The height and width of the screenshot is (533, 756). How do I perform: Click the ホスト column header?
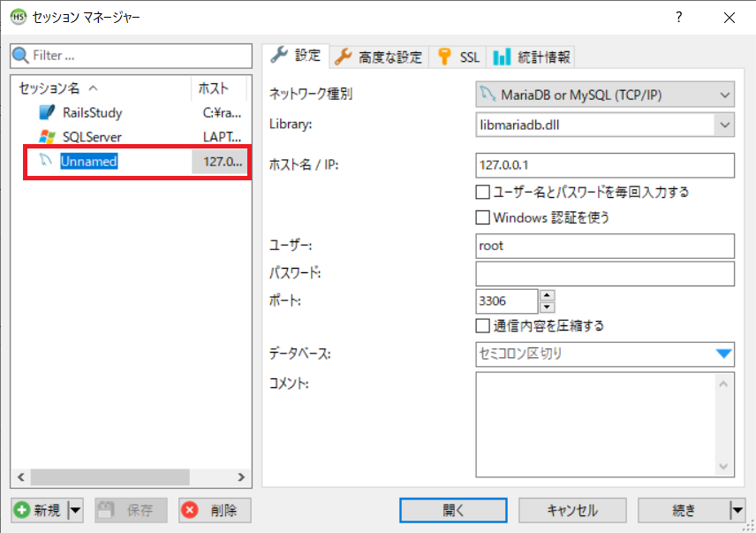[219, 88]
